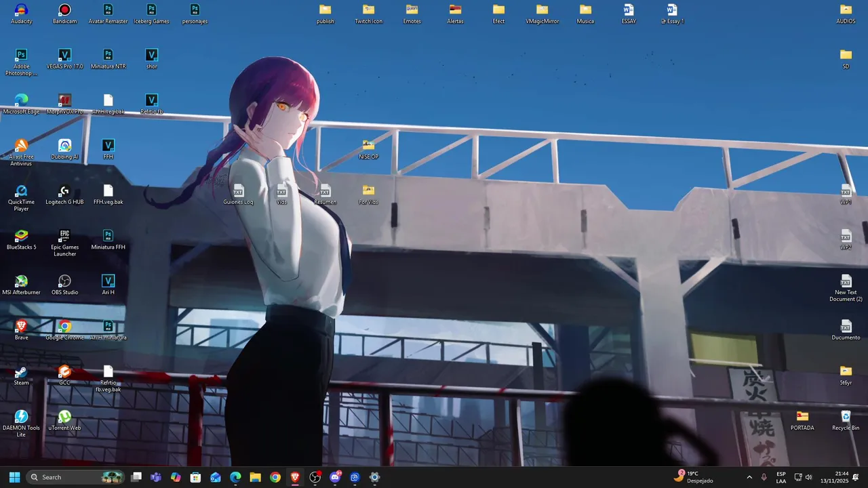Open Google Chrome desktop shortcut
868x488 pixels.
(64, 330)
